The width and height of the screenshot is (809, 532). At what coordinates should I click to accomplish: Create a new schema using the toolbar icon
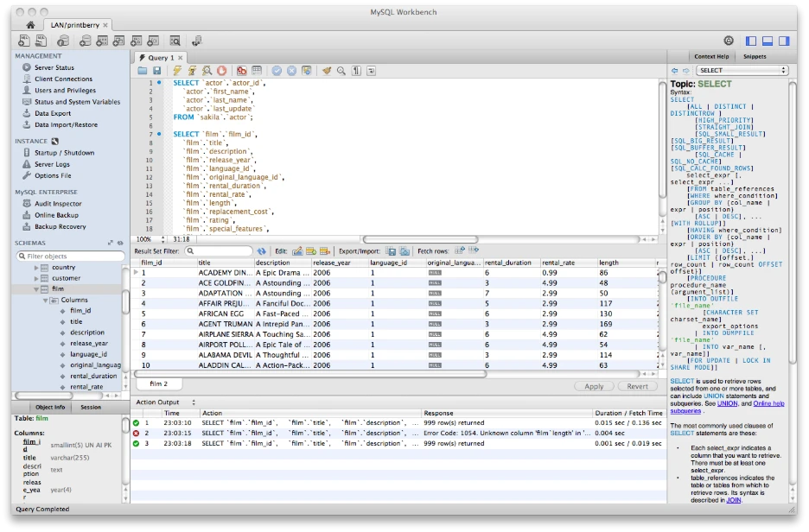84,40
